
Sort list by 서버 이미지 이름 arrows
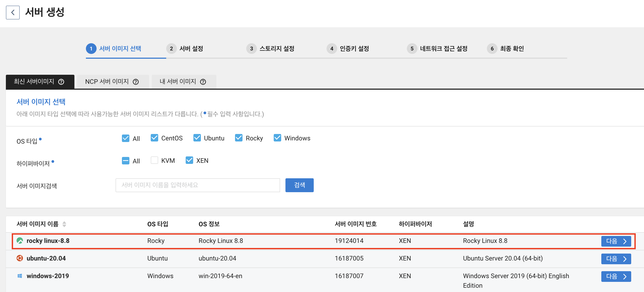[x=64, y=224]
